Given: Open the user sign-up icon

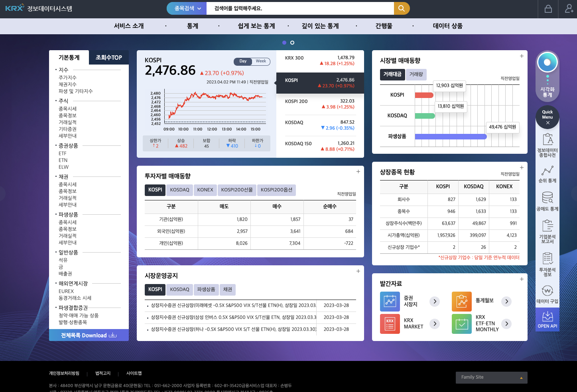Looking at the screenshot, I should 569,9.
